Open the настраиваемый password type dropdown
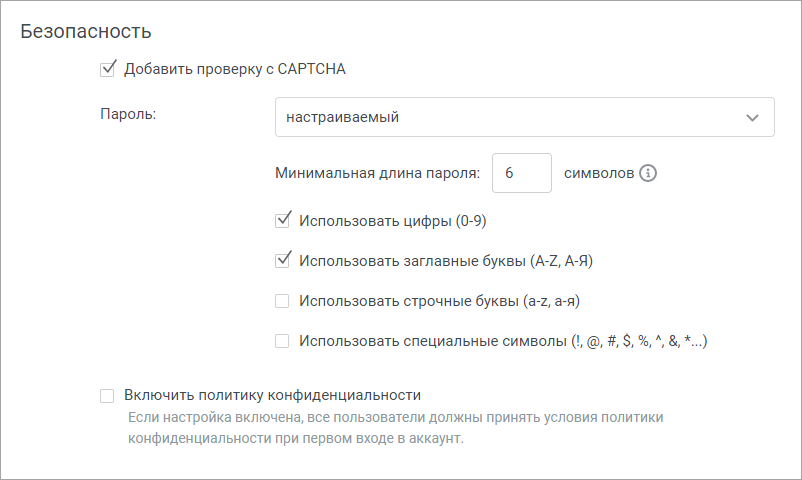This screenshot has width=802, height=480. pyautogui.click(x=525, y=117)
